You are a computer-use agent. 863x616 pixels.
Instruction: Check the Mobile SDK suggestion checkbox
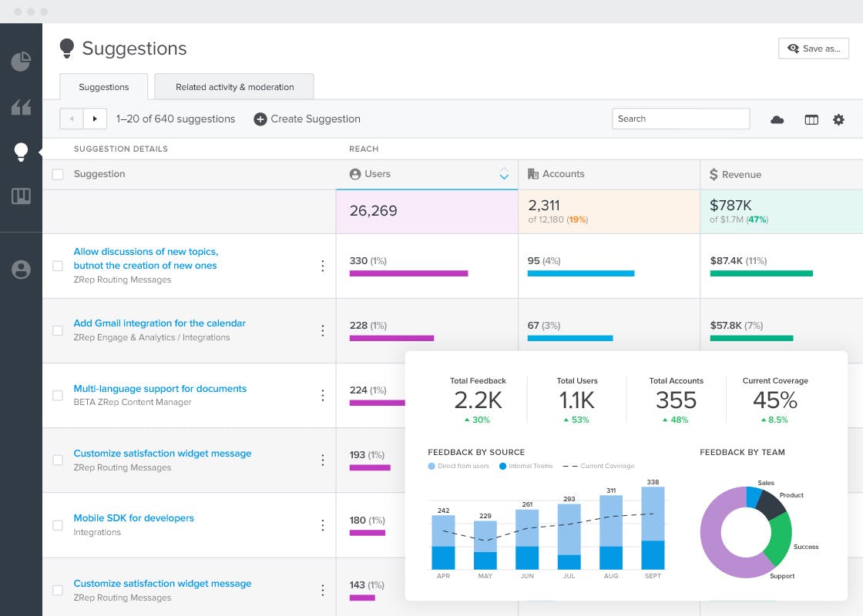click(58, 524)
